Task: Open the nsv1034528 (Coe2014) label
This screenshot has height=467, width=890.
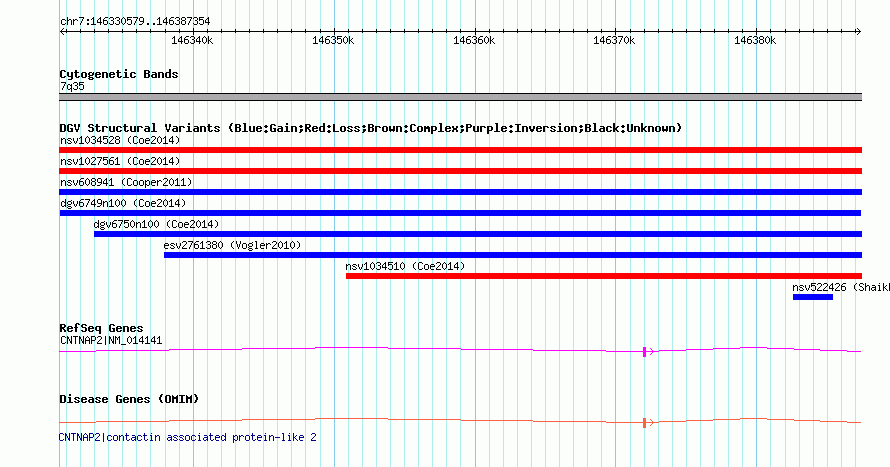Action: (120, 140)
